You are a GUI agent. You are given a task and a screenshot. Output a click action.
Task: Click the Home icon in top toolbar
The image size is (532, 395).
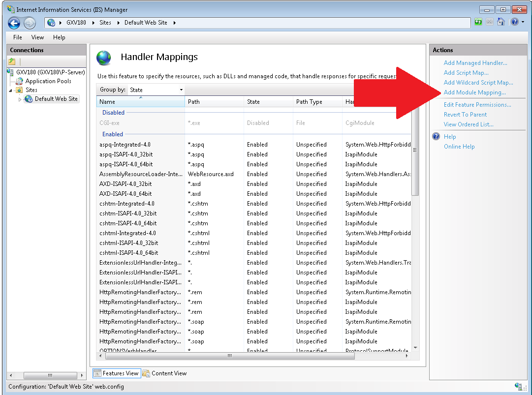pyautogui.click(x=501, y=22)
